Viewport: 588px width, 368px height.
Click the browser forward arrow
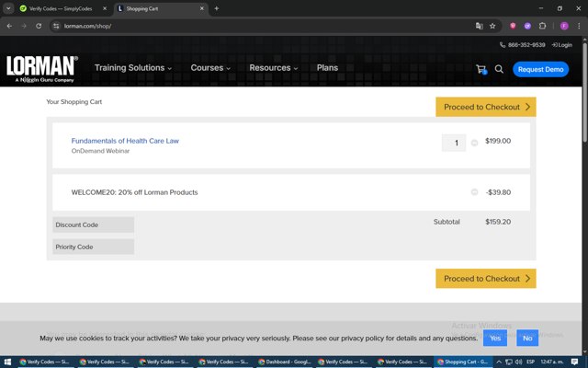pyautogui.click(x=24, y=26)
